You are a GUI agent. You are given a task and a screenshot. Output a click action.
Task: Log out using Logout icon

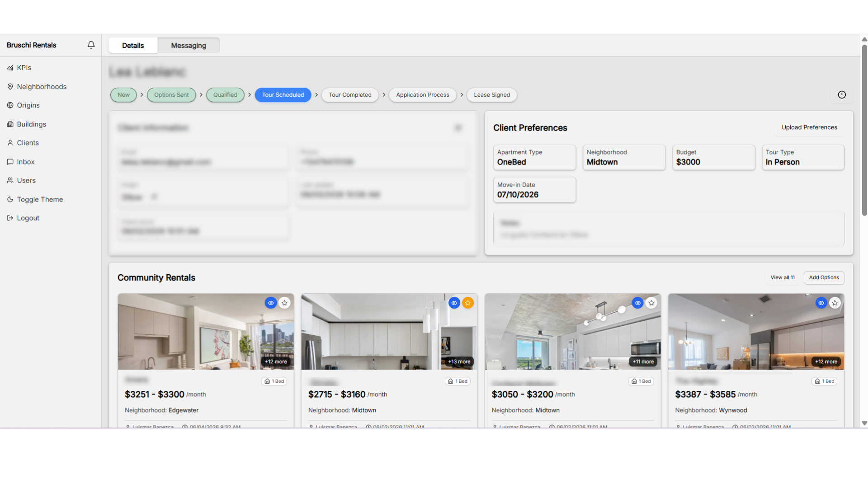pyautogui.click(x=10, y=218)
